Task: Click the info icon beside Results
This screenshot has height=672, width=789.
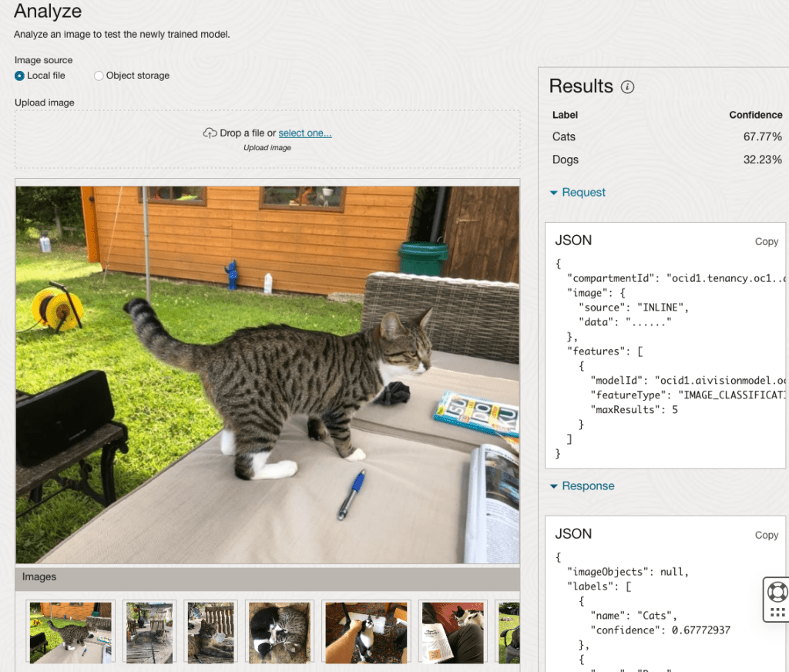Action: click(627, 87)
